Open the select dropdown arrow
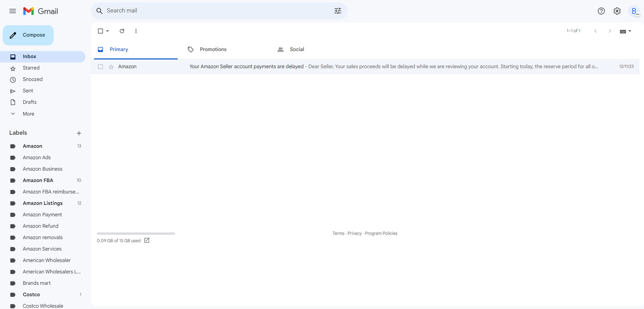 [x=108, y=31]
